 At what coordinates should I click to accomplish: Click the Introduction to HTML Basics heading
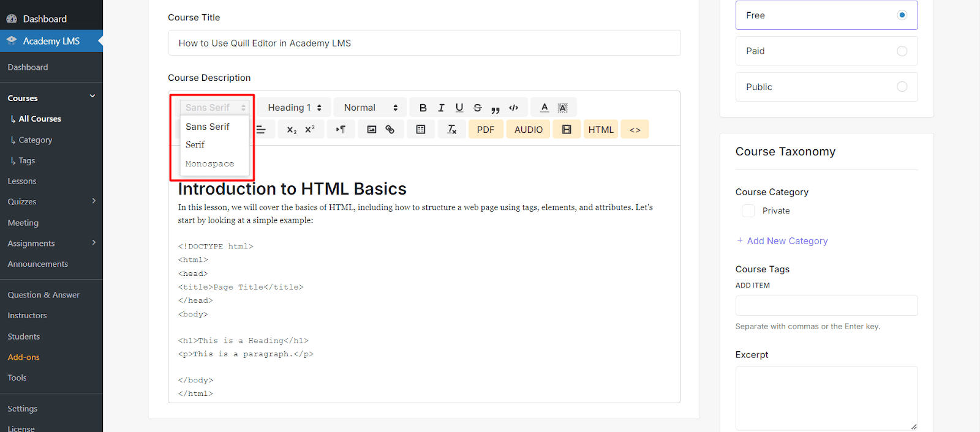click(292, 188)
